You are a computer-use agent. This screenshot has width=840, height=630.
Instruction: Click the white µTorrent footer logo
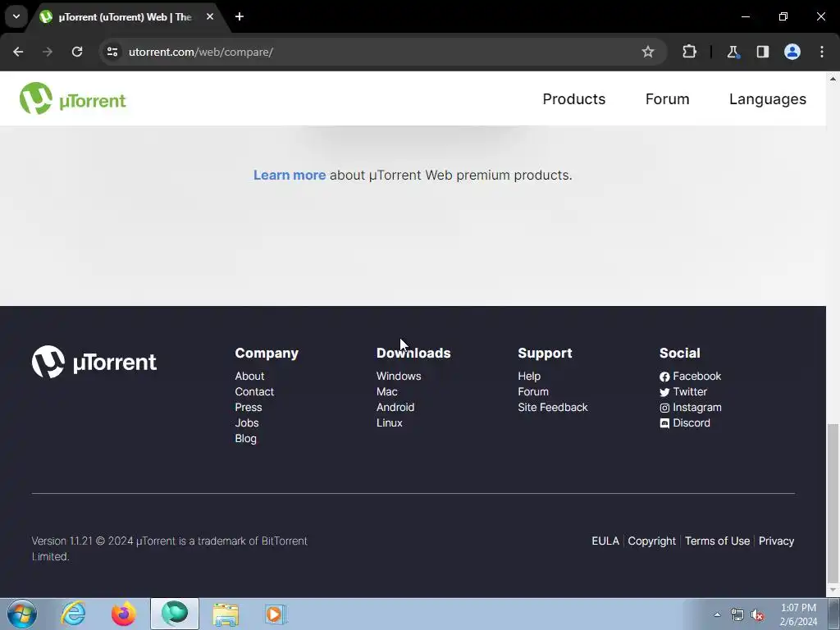pyautogui.click(x=94, y=362)
